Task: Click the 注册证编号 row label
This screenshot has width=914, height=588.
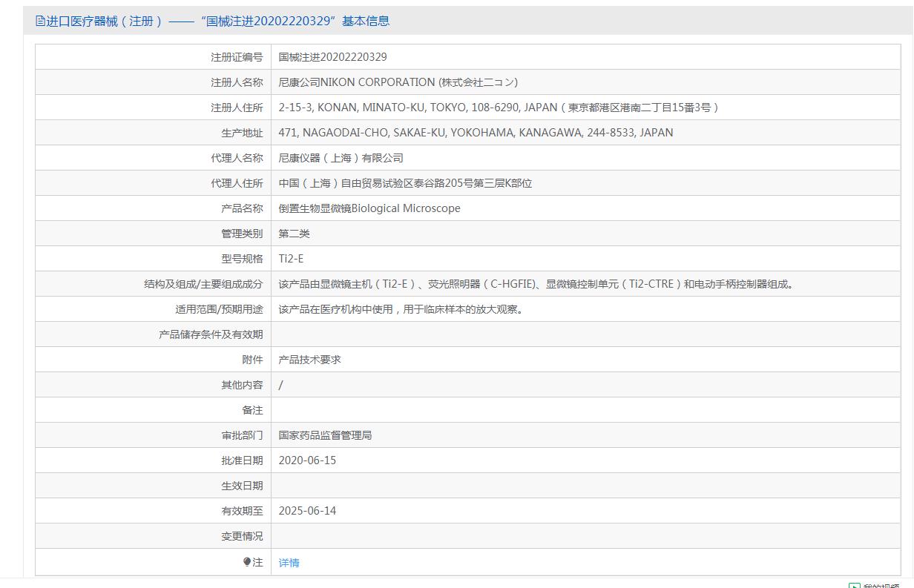Action: pos(237,57)
